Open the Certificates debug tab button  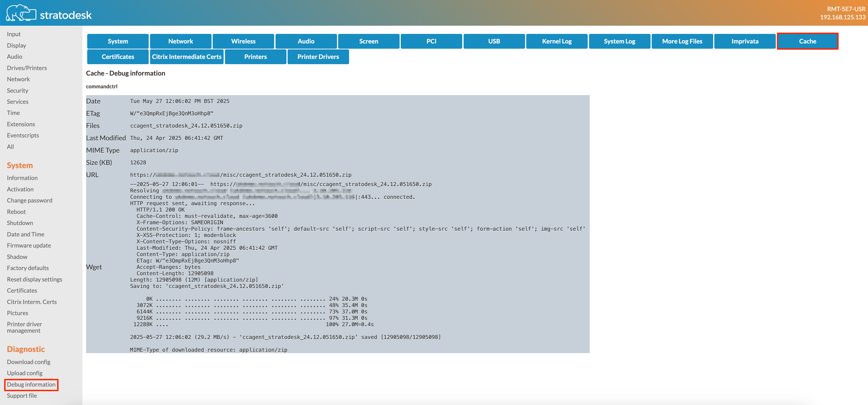click(x=117, y=57)
